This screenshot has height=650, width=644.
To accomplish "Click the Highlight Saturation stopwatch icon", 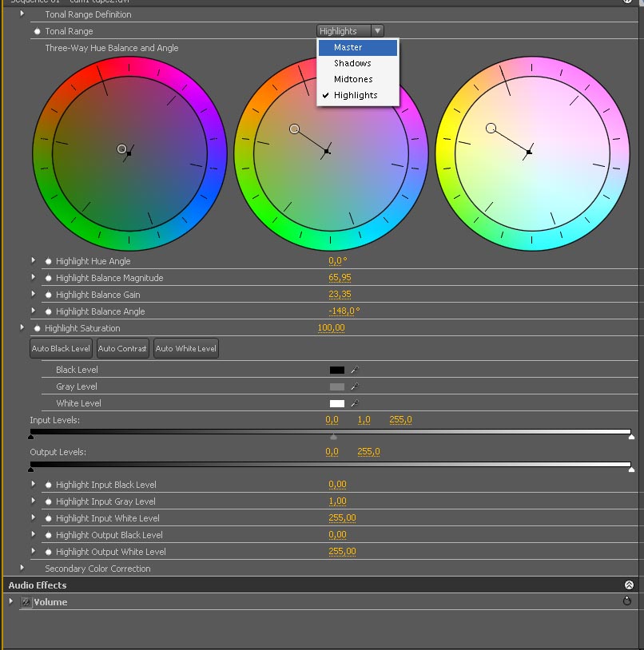I will 38,328.
